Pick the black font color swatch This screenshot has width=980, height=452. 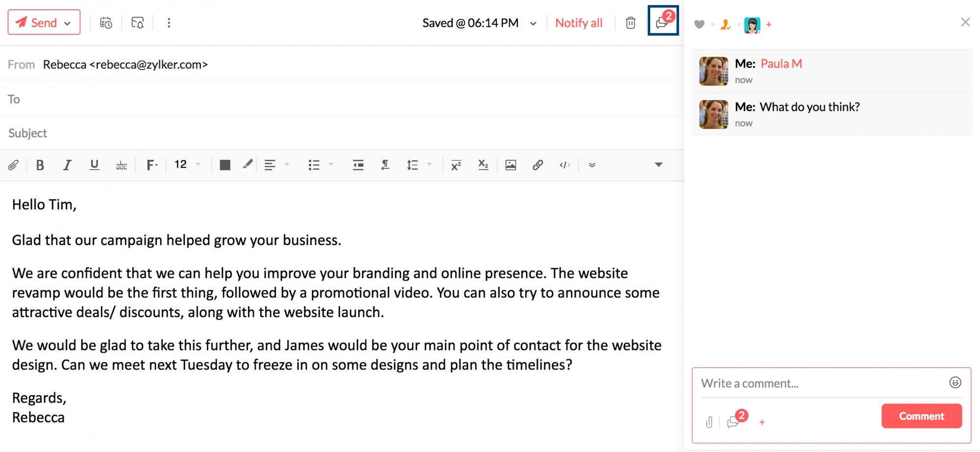pos(225,165)
